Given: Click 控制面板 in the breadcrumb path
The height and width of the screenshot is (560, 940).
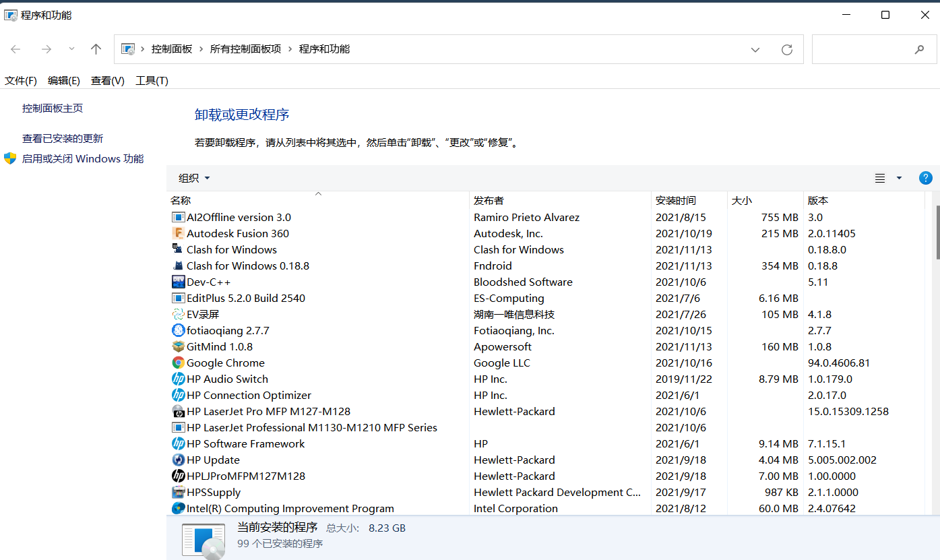Looking at the screenshot, I should 172,49.
